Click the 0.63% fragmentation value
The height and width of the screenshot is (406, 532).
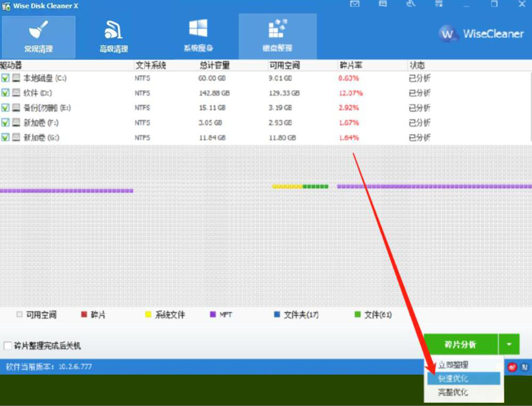coord(349,78)
